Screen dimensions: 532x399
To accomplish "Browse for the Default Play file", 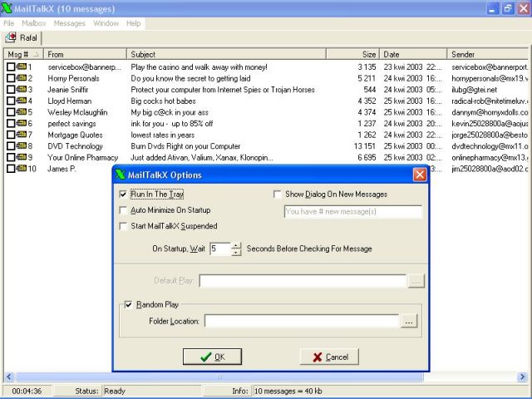I will (416, 281).
